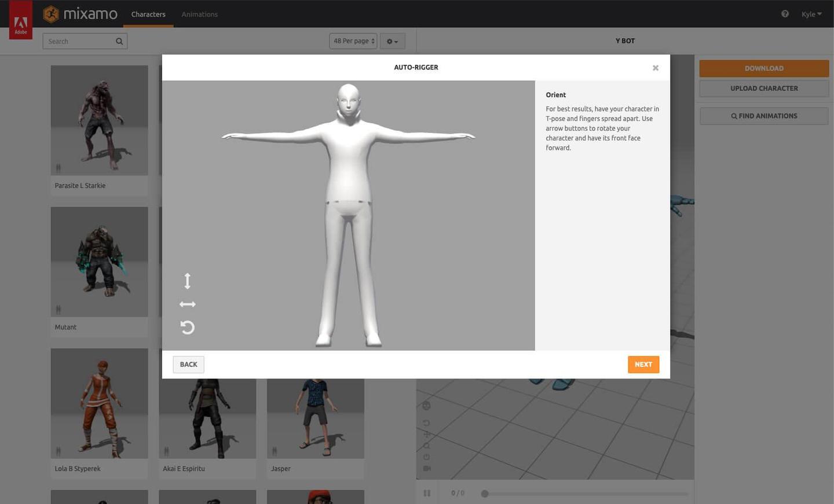Toggle the face overlay icon in viewer sidebar
Screen dimensions: 834x504
426,405
